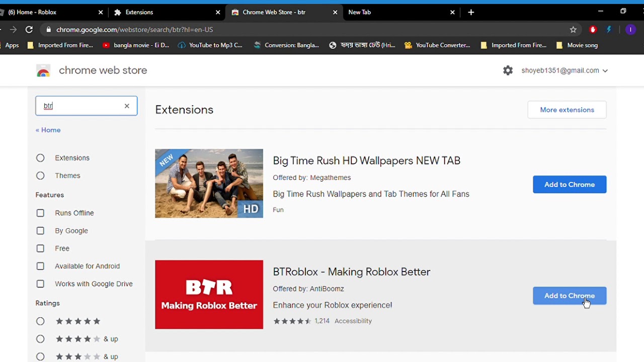This screenshot has height=362, width=644.
Task: Click the forward navigation arrow
Action: click(14, 30)
